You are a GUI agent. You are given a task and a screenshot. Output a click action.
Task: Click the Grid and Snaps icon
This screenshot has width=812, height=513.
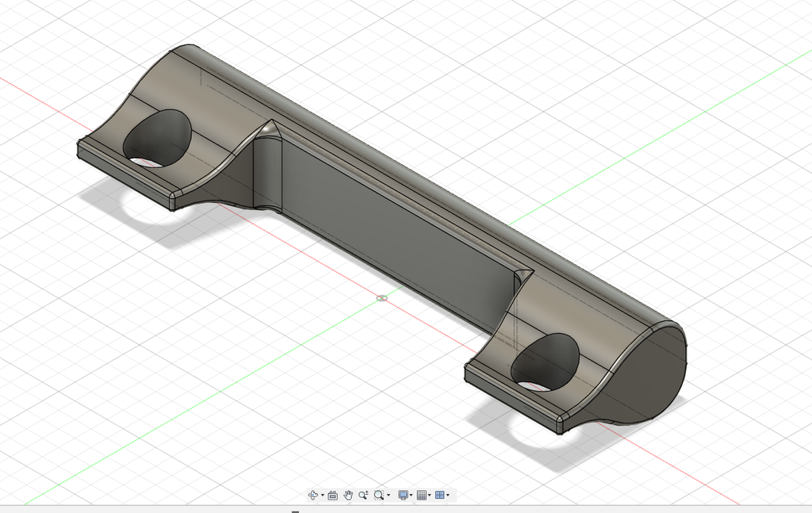[421, 495]
